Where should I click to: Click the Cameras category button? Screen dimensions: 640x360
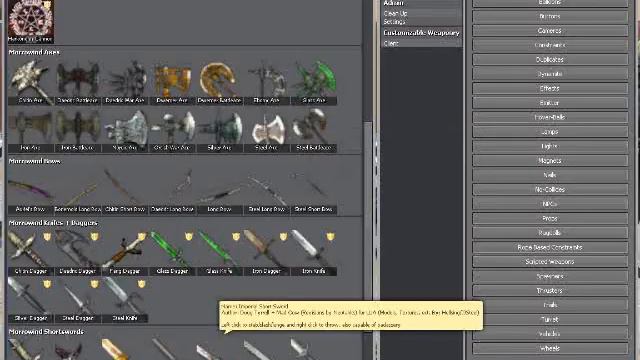pyautogui.click(x=550, y=31)
